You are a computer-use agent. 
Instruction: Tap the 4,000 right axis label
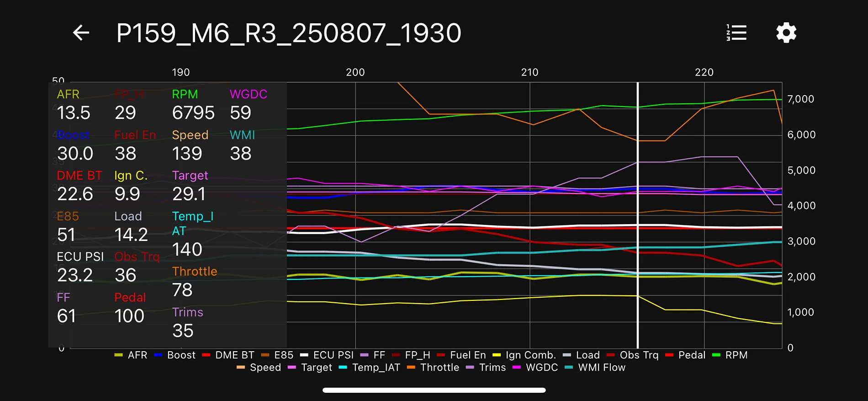point(801,206)
